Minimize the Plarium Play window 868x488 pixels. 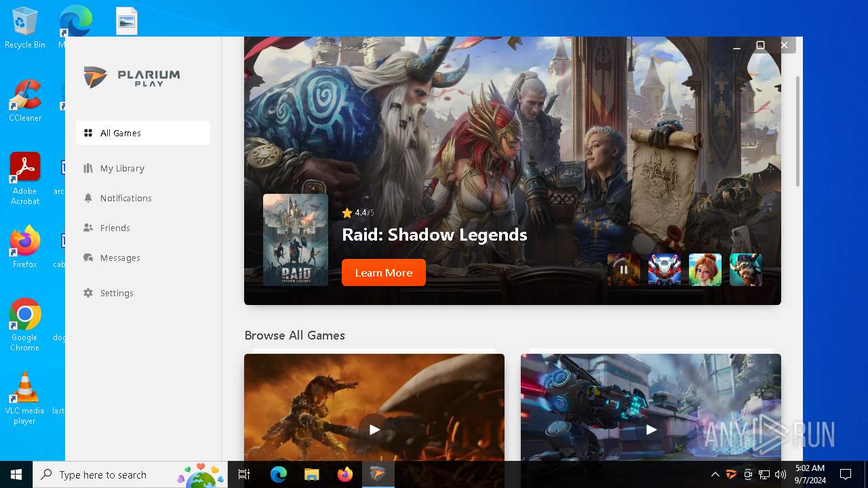(x=737, y=45)
